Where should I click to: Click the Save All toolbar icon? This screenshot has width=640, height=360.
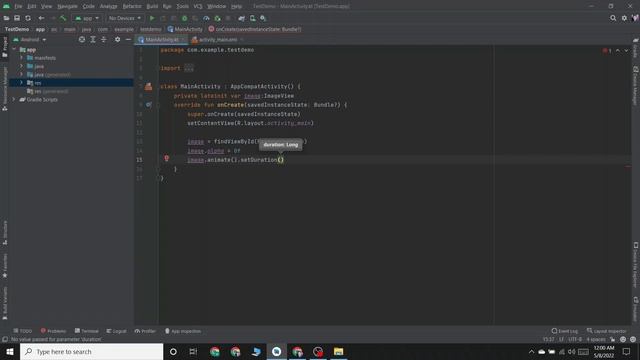click(17, 18)
